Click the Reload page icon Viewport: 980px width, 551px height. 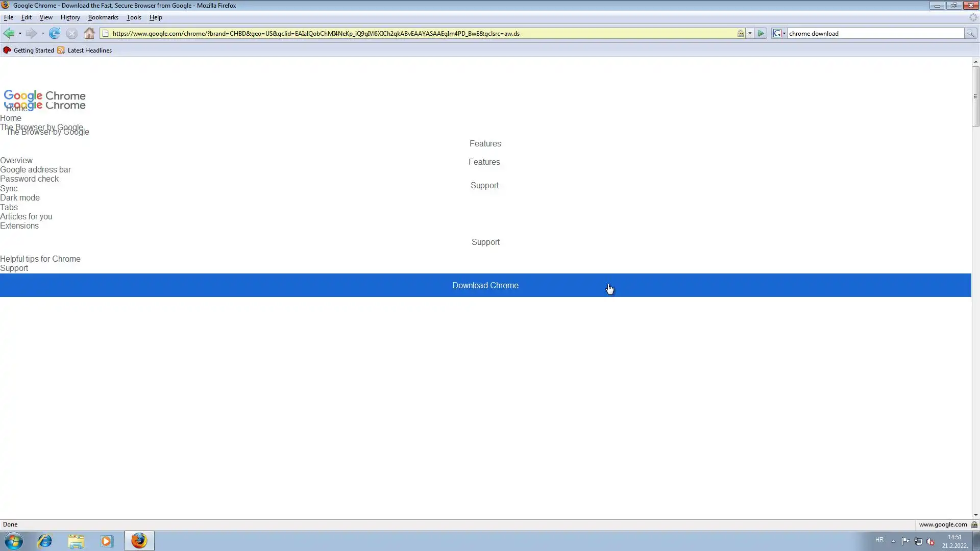[x=55, y=34]
